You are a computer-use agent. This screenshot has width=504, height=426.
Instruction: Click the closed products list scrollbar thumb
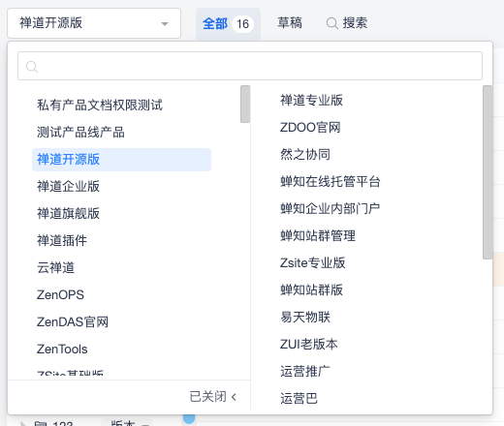tap(488, 172)
